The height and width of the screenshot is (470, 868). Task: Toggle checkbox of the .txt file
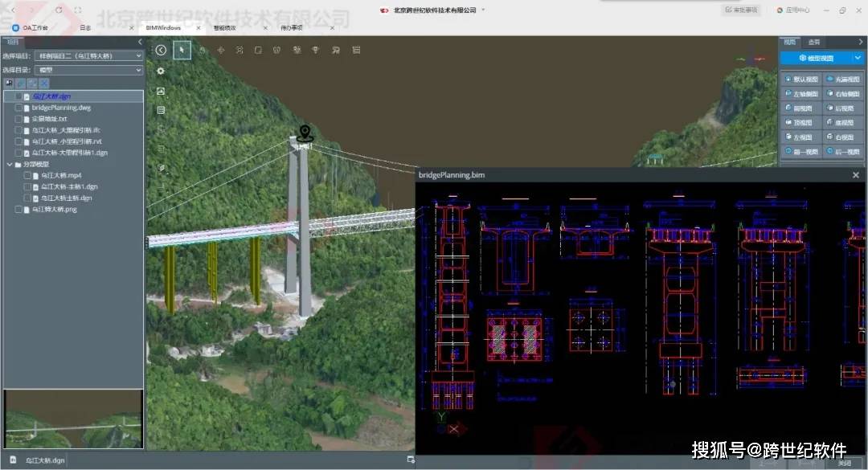(x=18, y=119)
